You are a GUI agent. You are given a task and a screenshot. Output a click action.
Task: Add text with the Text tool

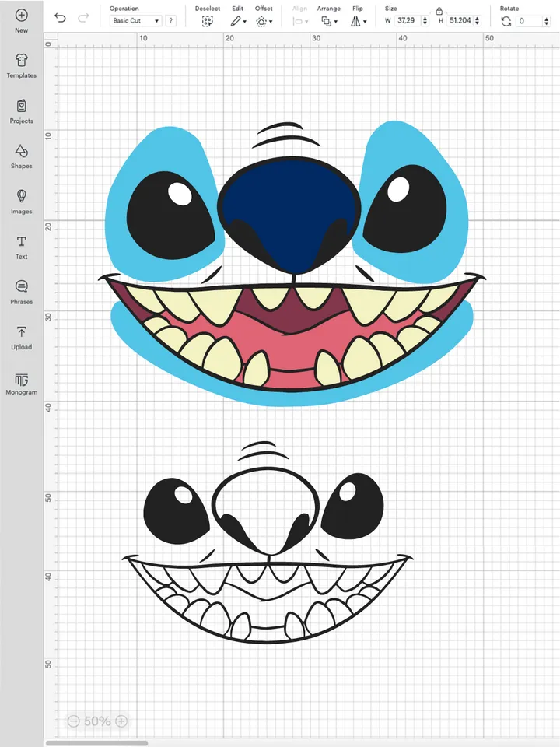point(21,246)
